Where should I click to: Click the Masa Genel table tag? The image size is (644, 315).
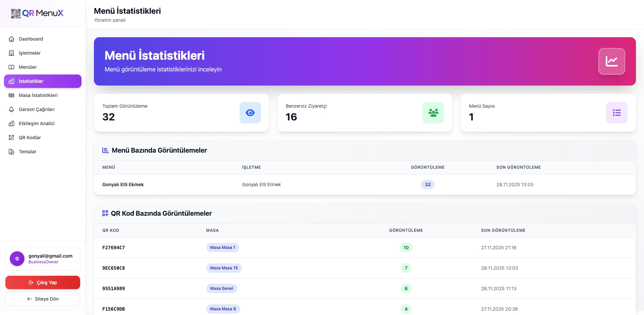point(221,288)
